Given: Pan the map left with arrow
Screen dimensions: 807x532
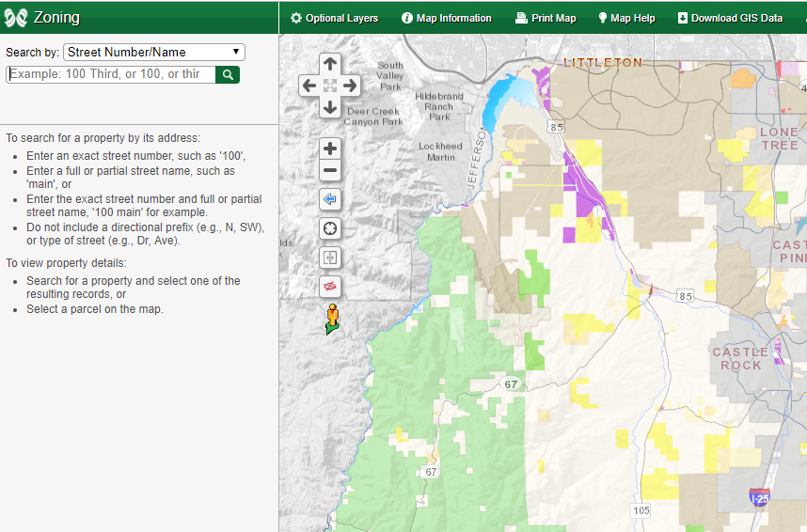Looking at the screenshot, I should (309, 86).
